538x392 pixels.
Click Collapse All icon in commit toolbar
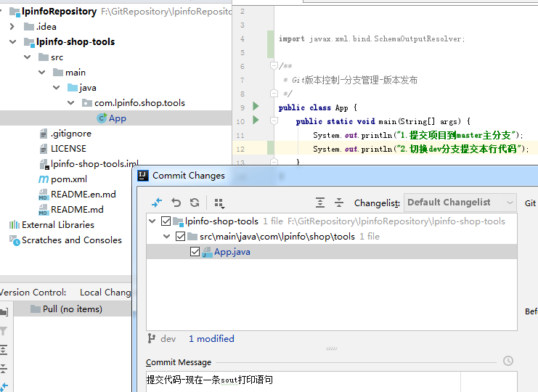(x=339, y=203)
